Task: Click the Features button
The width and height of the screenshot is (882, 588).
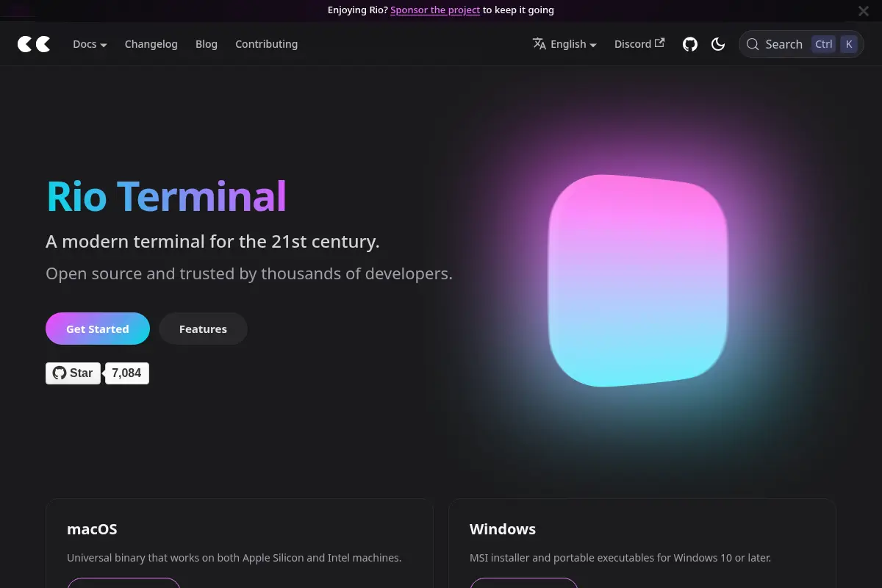Action: 203,329
